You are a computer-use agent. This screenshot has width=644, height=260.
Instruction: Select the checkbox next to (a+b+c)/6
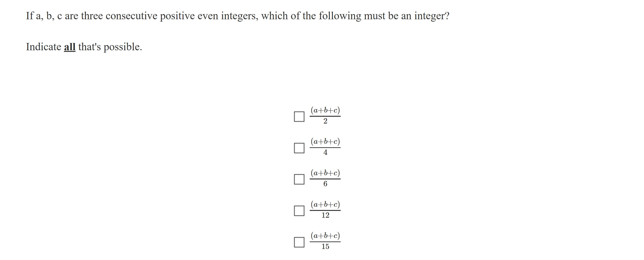point(299,179)
